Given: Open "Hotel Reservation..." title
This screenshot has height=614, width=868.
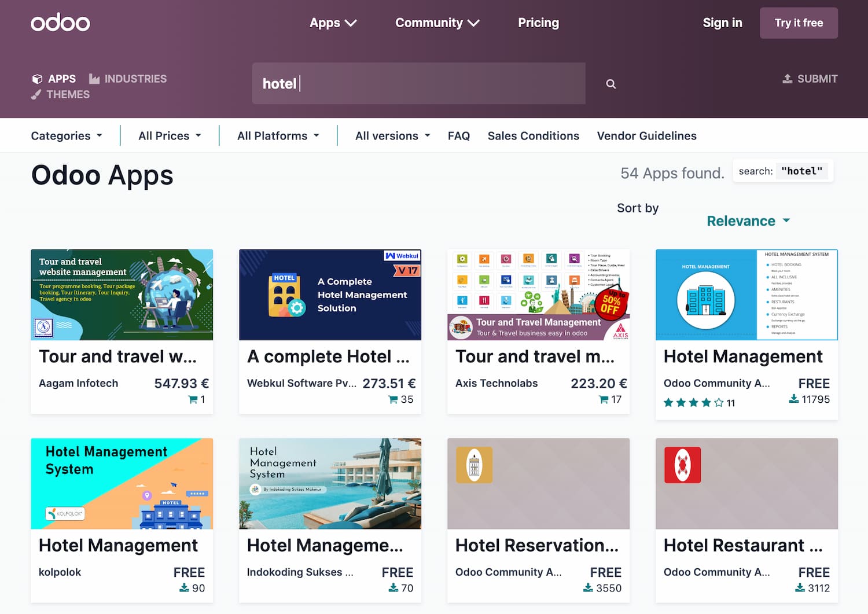Looking at the screenshot, I should click(x=537, y=545).
